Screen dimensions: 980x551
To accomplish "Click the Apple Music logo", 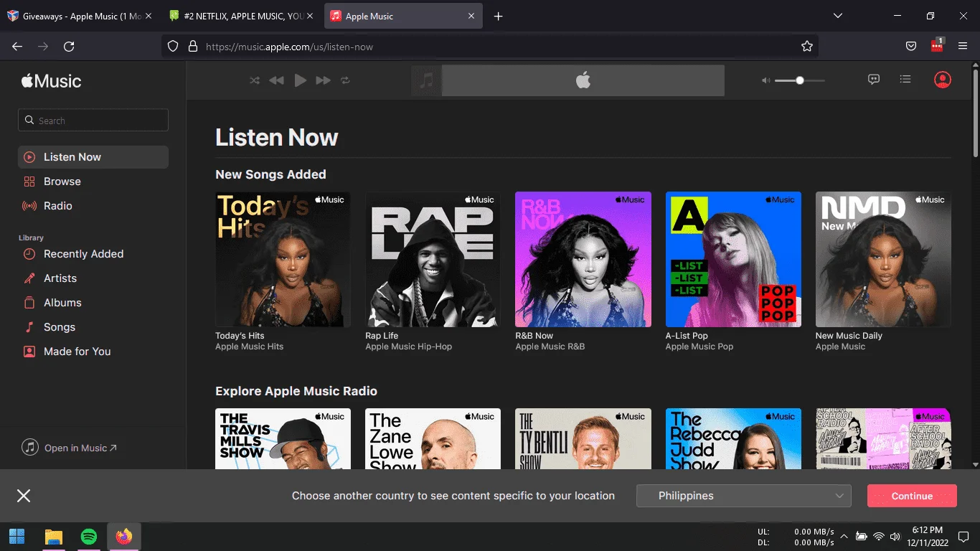I will pyautogui.click(x=51, y=81).
